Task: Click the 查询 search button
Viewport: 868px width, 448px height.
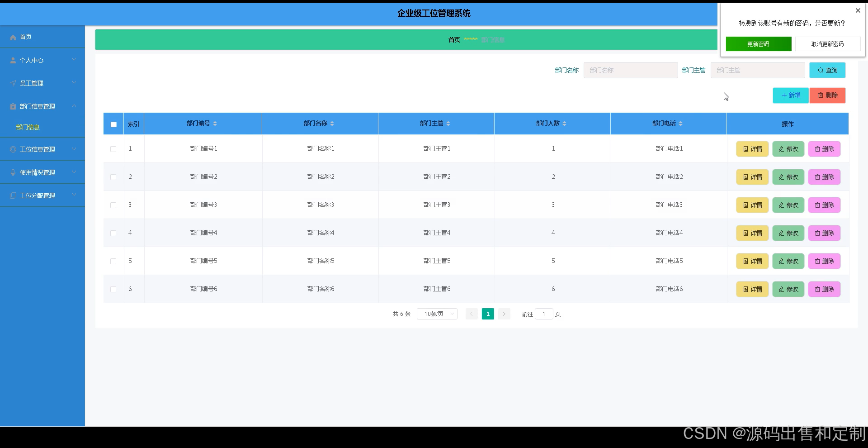Action: (827, 70)
